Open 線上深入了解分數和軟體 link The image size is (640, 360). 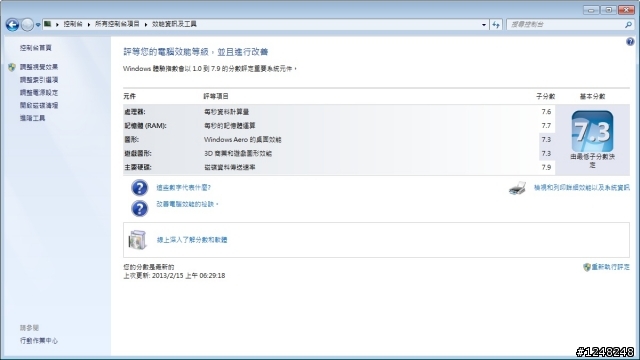[x=192, y=240]
